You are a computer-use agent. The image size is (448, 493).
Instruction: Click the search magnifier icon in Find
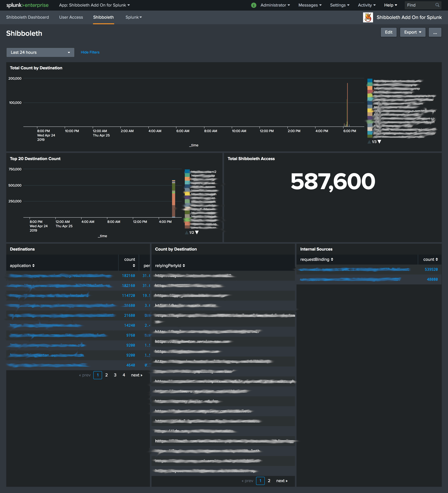437,5
